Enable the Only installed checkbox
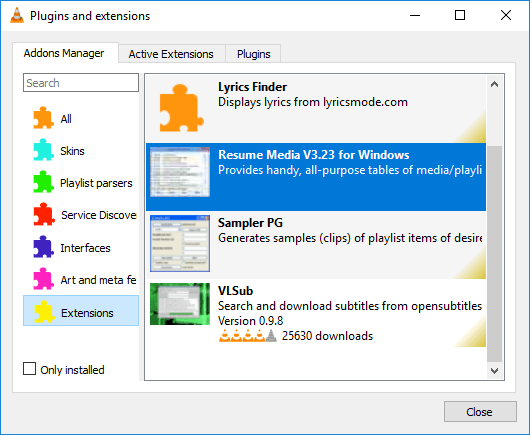530x435 pixels. [x=29, y=369]
